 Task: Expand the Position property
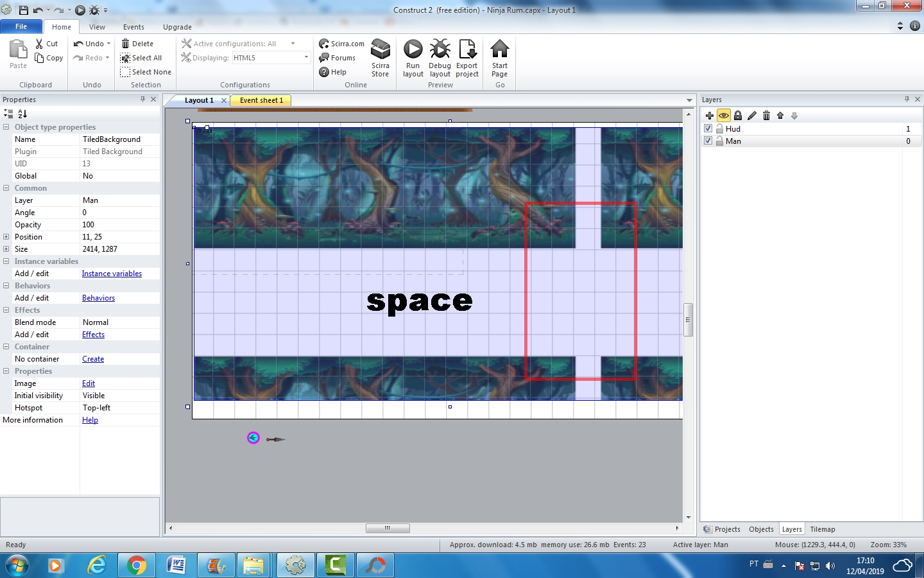(x=6, y=237)
